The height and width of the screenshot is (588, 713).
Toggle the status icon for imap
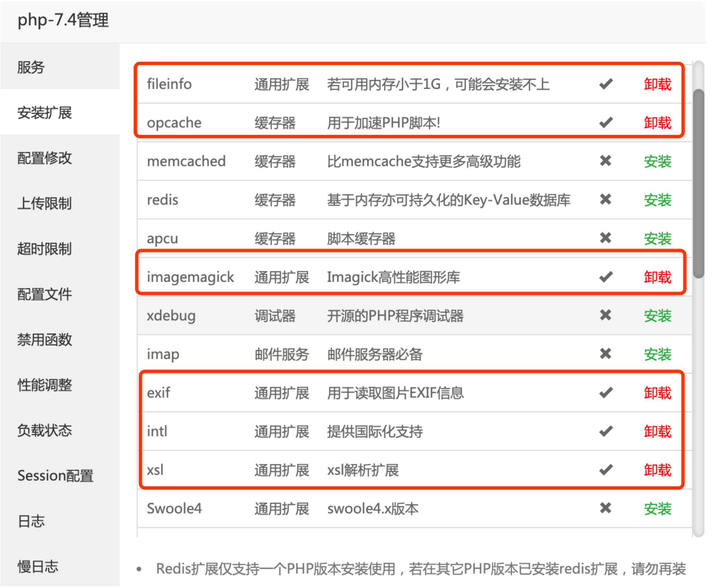coord(606,354)
